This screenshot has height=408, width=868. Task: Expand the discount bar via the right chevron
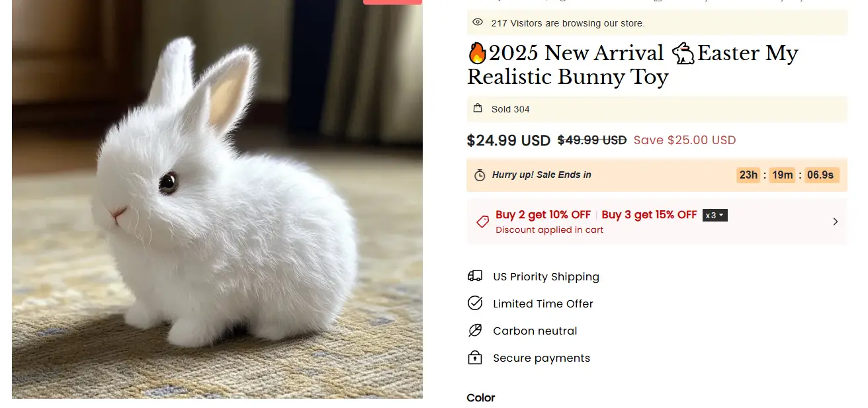tap(835, 222)
